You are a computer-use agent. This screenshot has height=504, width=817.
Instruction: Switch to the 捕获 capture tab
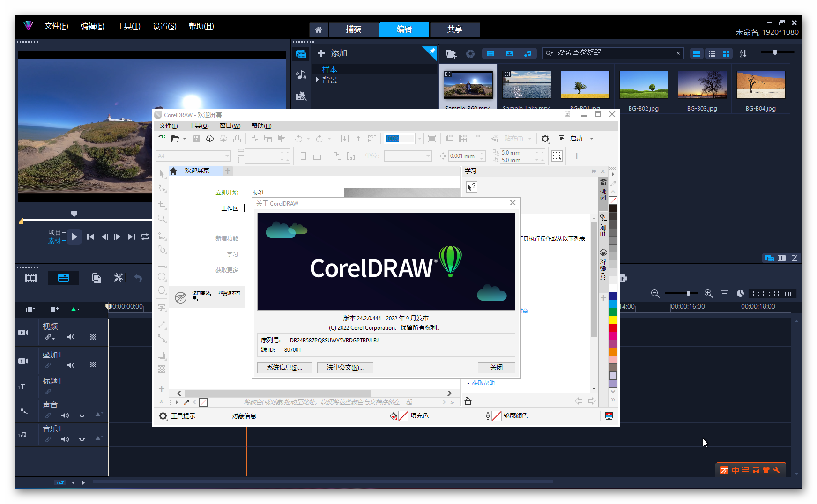354,30
